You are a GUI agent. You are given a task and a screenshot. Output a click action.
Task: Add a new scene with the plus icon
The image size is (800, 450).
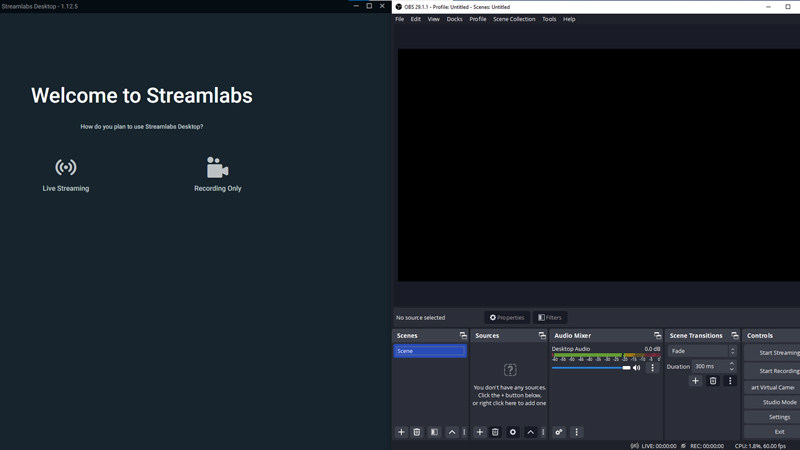(402, 432)
